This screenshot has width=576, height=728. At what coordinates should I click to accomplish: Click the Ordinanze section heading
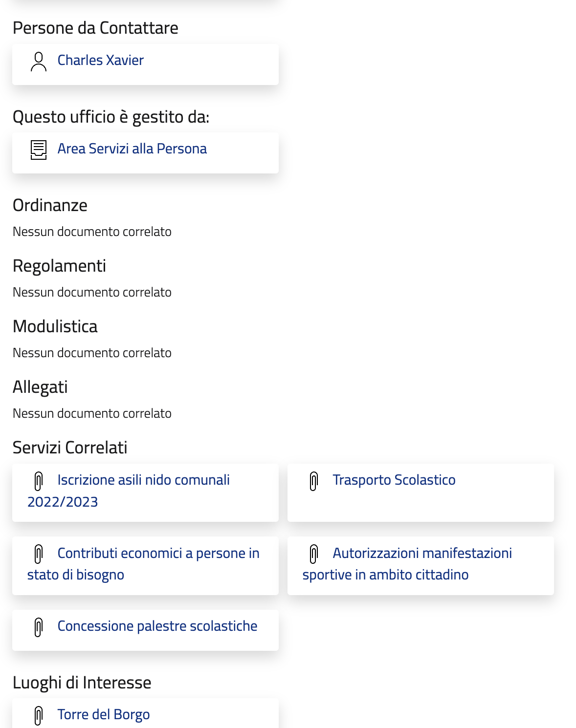[50, 205]
